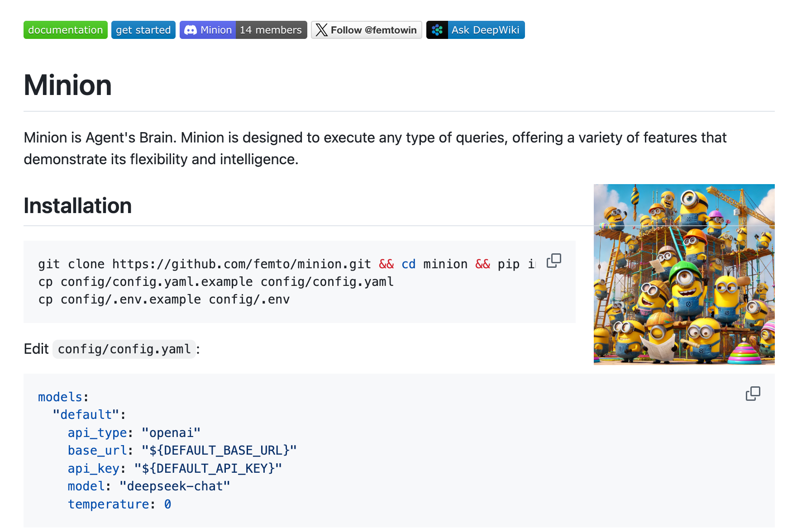Select line 'cp config/.env.example config/.env'

pyautogui.click(x=164, y=299)
